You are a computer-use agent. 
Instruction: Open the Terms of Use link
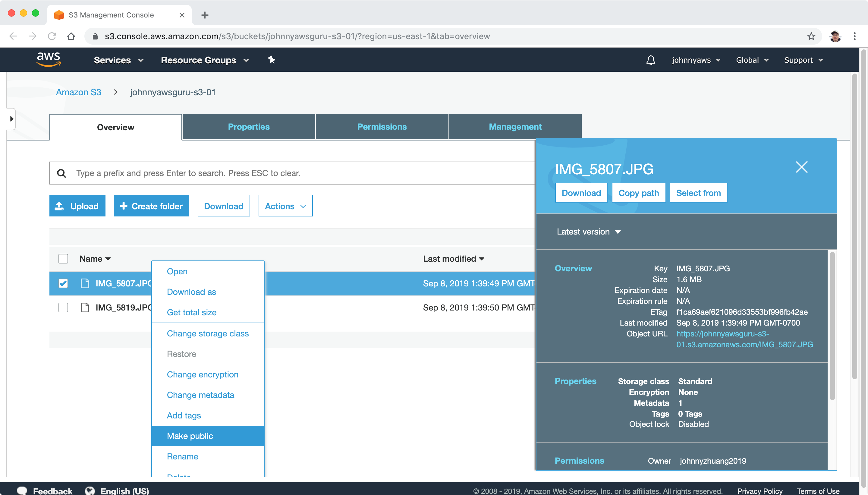click(818, 491)
